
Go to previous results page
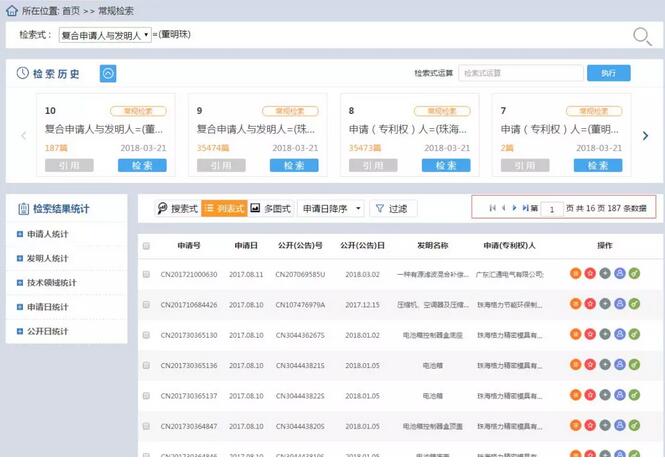pyautogui.click(x=503, y=208)
